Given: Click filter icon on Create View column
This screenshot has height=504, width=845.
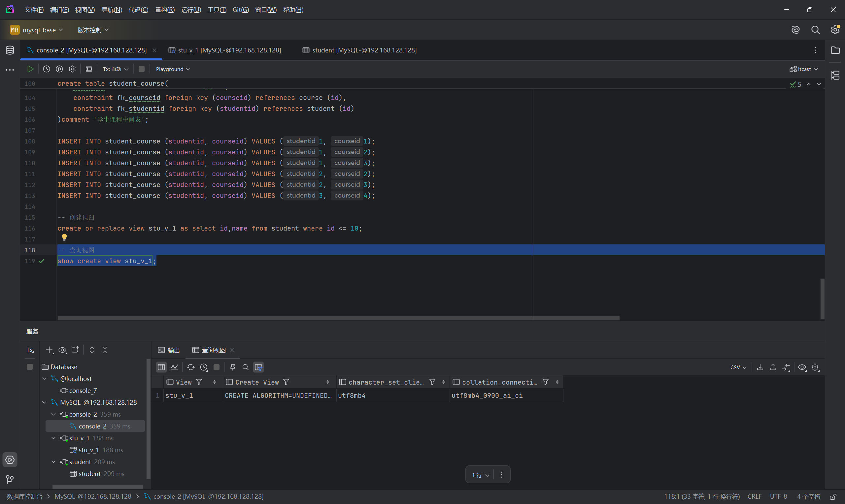Looking at the screenshot, I should (287, 382).
